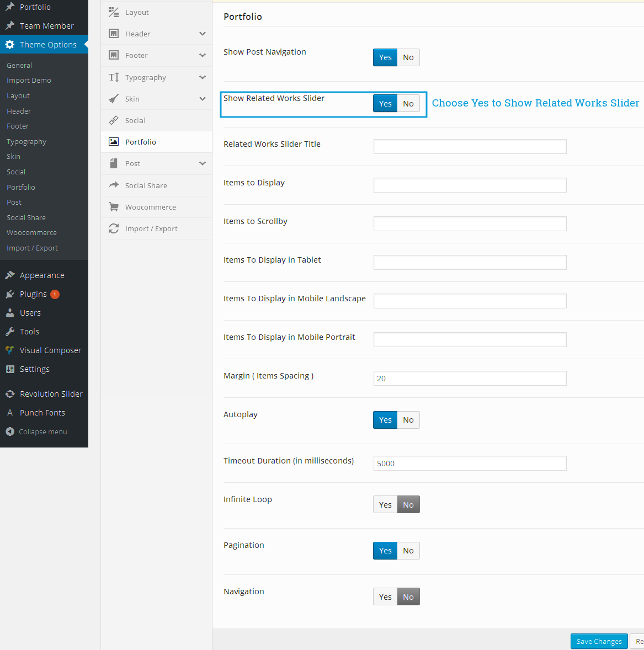The image size is (644, 650).
Task: Click the Woocommerce cart icon in options panel
Action: point(114,207)
